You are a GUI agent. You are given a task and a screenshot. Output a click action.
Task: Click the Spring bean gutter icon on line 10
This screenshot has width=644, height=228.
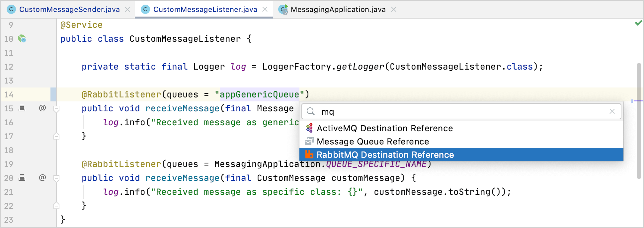(x=22, y=39)
